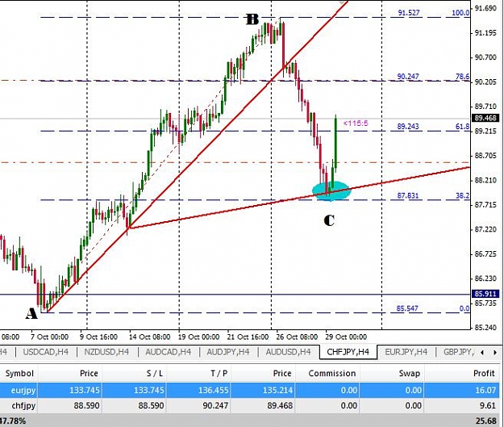Screen dimensions: 504x427
Task: Switch to the USDCAD,H4 chart tab
Action: pos(46,352)
